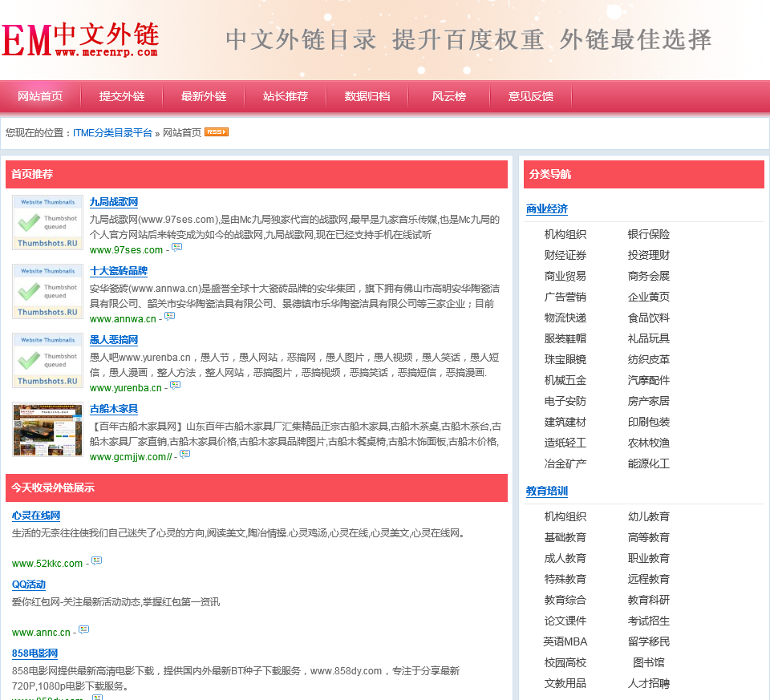Image resolution: width=770 pixels, height=700 pixels.
Task: Select 银行保险 in the category navigation
Action: [x=648, y=235]
